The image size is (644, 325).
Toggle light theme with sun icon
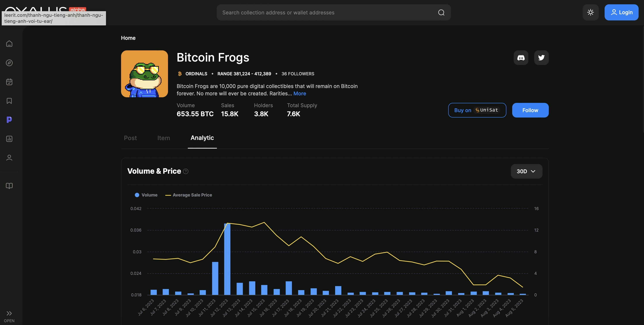(x=591, y=12)
